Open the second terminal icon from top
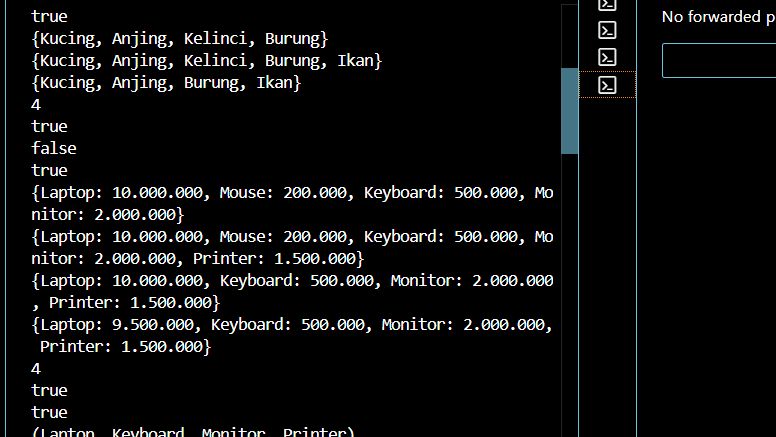776x437 pixels. coord(607,30)
